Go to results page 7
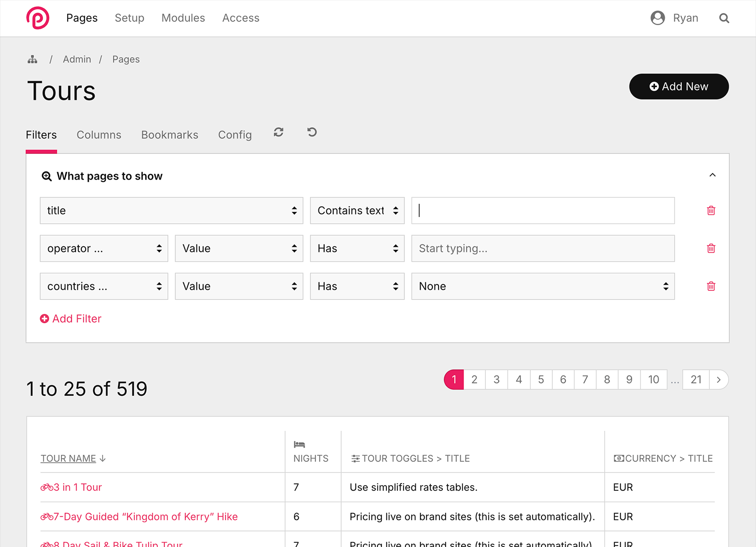Image resolution: width=756 pixels, height=547 pixels. tap(585, 380)
